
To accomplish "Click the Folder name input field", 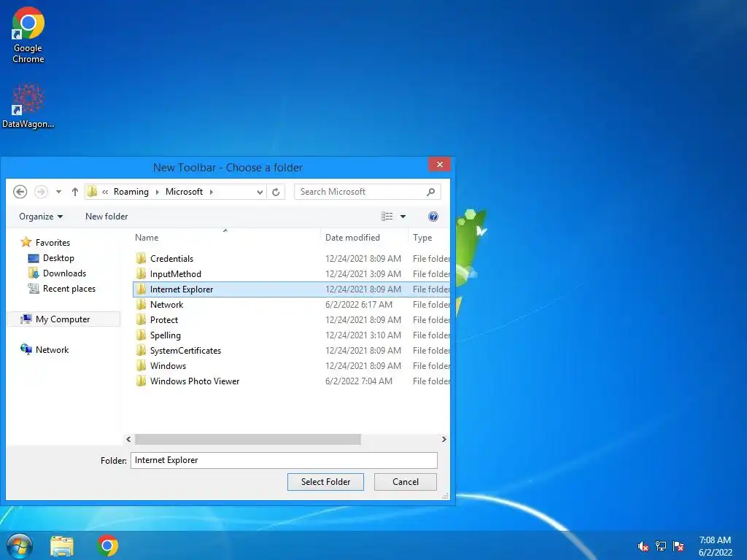I will pyautogui.click(x=284, y=460).
